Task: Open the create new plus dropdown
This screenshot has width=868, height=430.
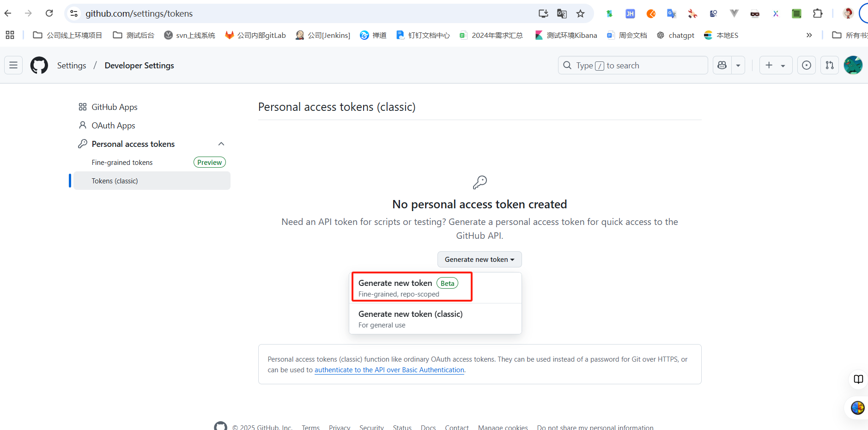Action: 776,65
